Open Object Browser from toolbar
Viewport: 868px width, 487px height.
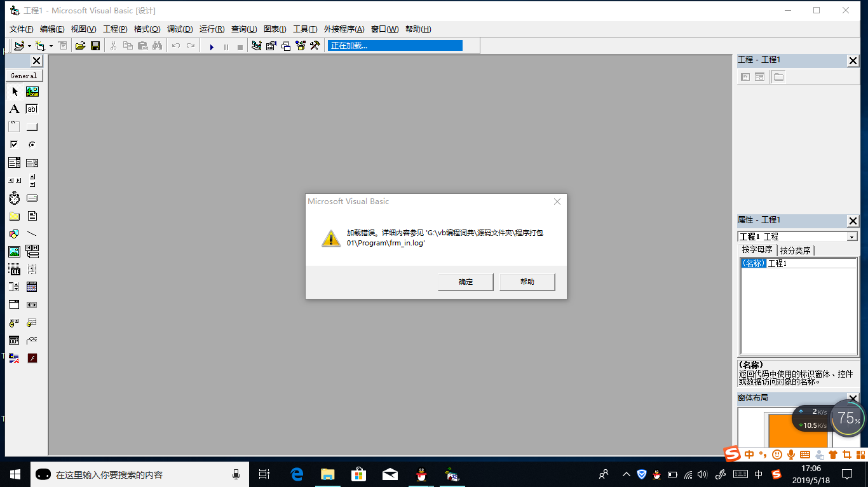point(301,46)
